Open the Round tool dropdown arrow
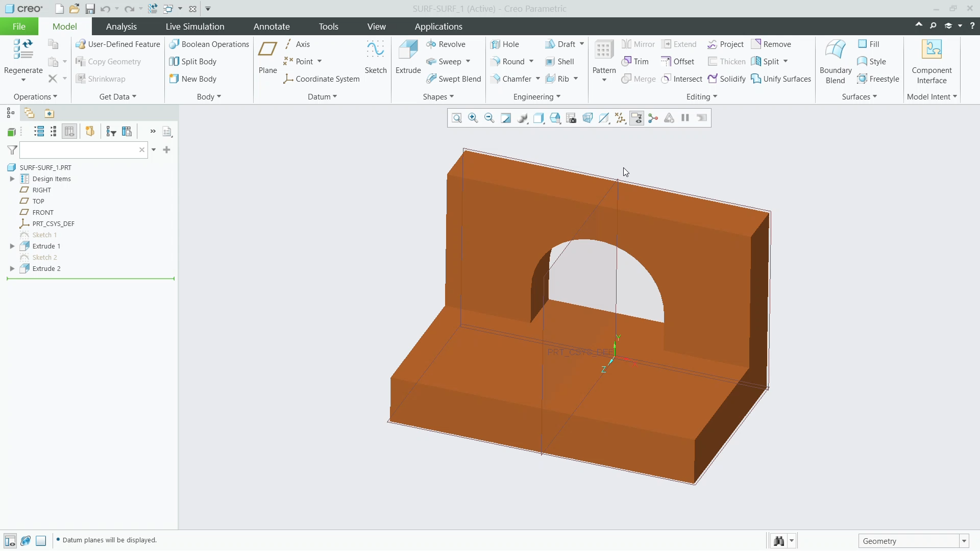The image size is (980, 551). click(x=531, y=62)
